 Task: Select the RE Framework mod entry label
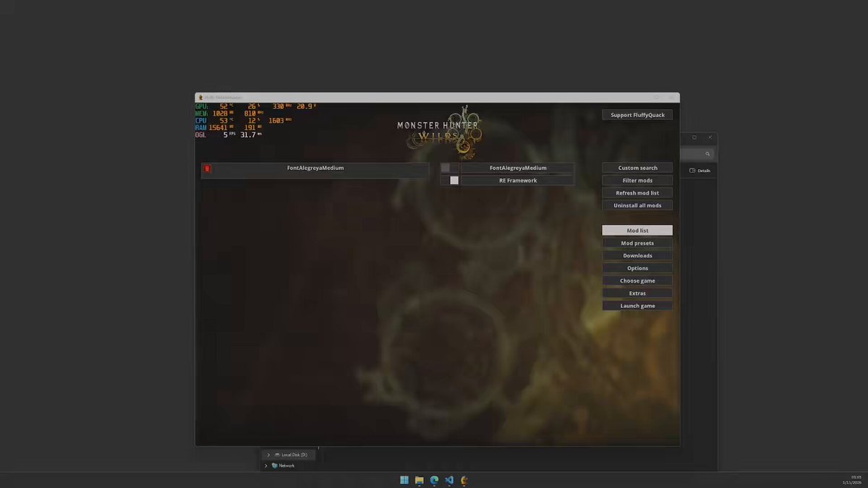[x=518, y=181]
